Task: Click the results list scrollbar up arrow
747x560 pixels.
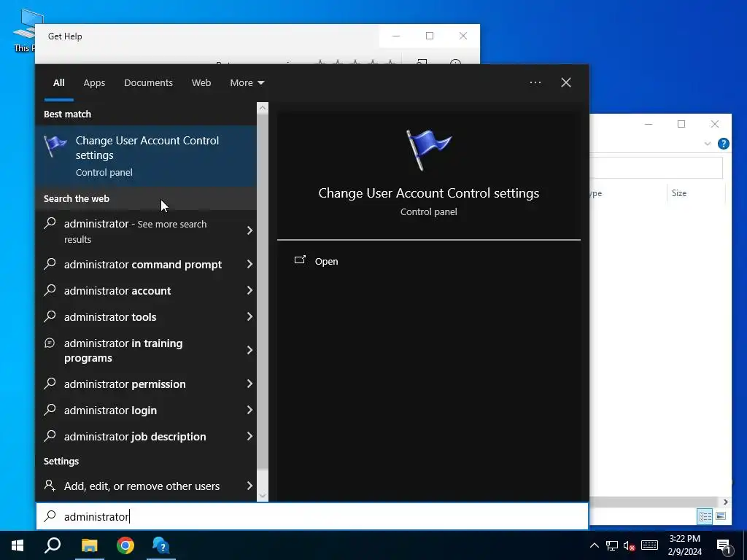Action: [x=263, y=108]
